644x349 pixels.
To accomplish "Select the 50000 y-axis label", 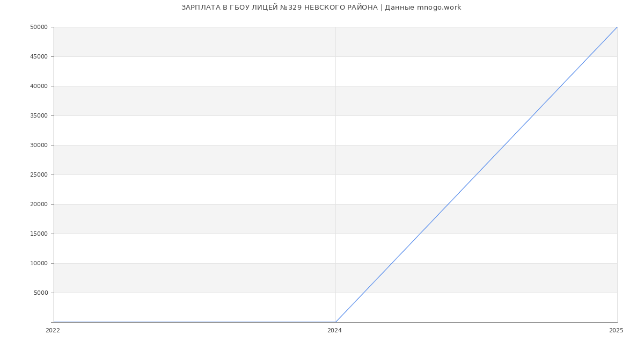I will pos(39,27).
